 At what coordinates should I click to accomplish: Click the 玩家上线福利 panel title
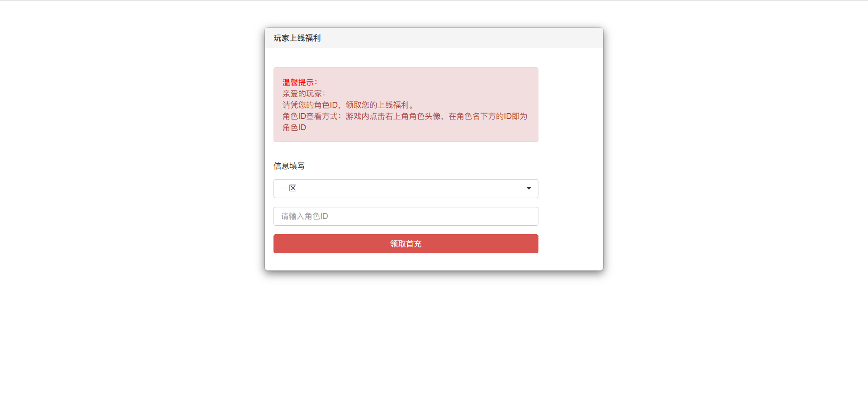297,38
